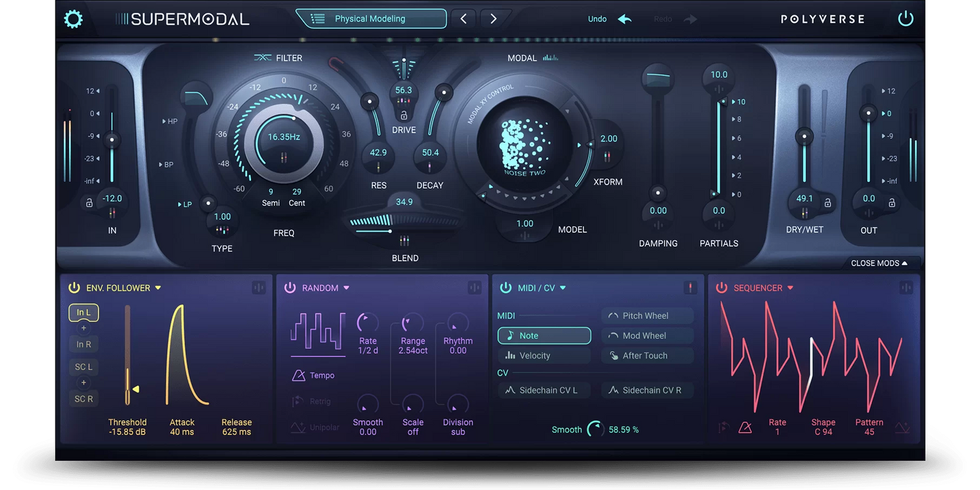Toggle the main plugin power button

point(905,19)
